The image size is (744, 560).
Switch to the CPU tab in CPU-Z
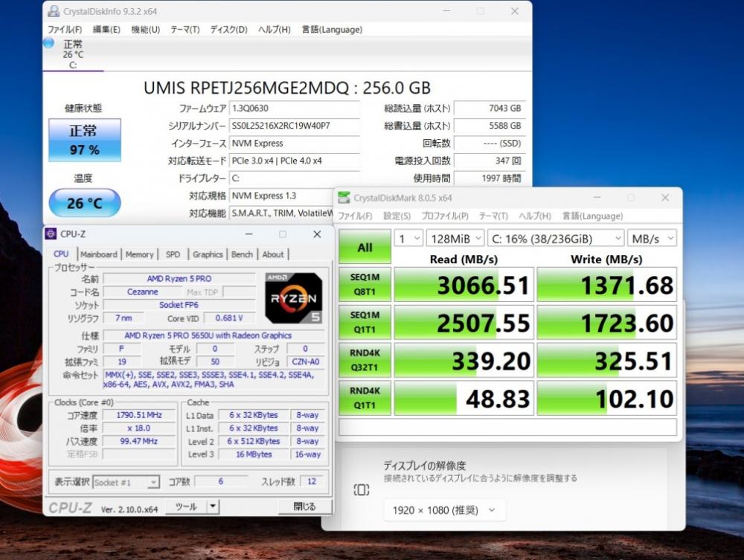[61, 254]
